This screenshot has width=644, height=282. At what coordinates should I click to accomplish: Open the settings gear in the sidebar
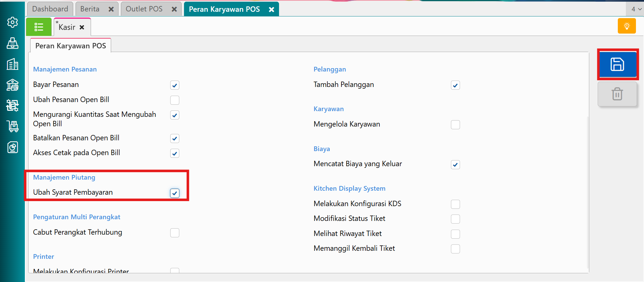pos(12,22)
